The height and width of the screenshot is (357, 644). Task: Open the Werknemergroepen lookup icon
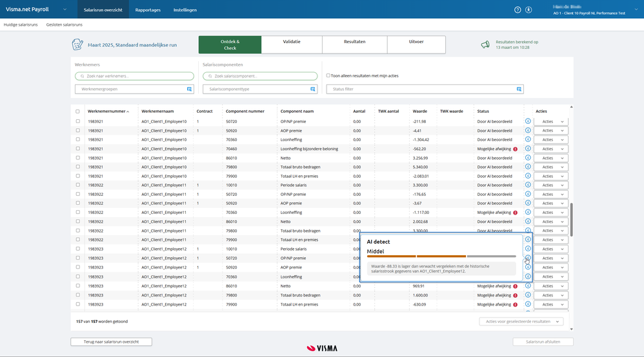coord(189,89)
